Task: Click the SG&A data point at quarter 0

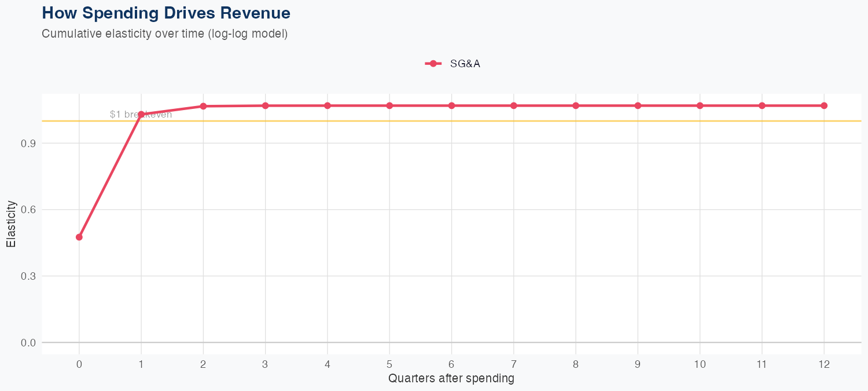Action: (79, 237)
